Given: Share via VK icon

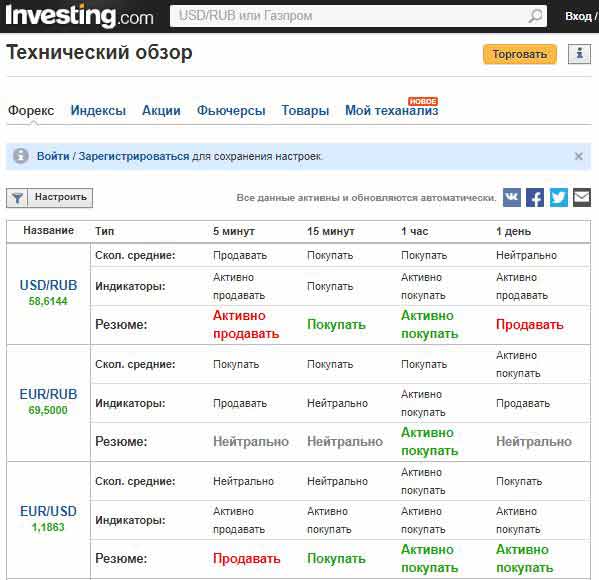Looking at the screenshot, I should tap(512, 198).
